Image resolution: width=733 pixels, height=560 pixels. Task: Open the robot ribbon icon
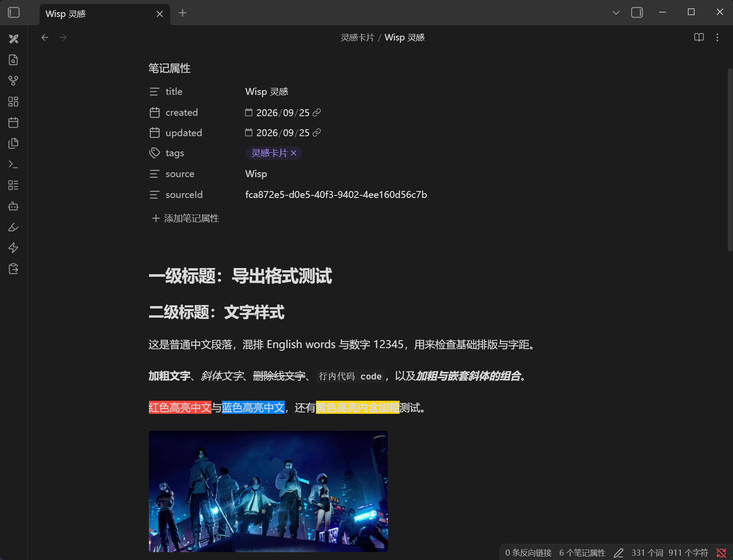[13, 206]
